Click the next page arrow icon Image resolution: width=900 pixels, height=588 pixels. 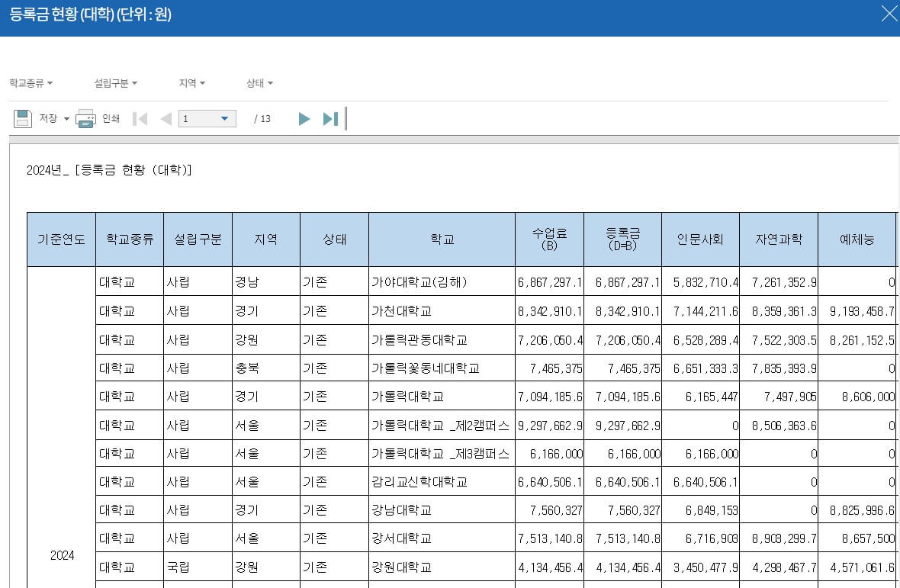coord(304,118)
